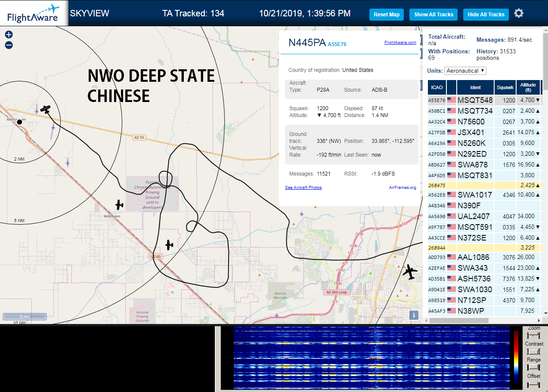Viewport: 548px width, 392px height.
Task: Sort table by Squawk column
Action: (505, 87)
